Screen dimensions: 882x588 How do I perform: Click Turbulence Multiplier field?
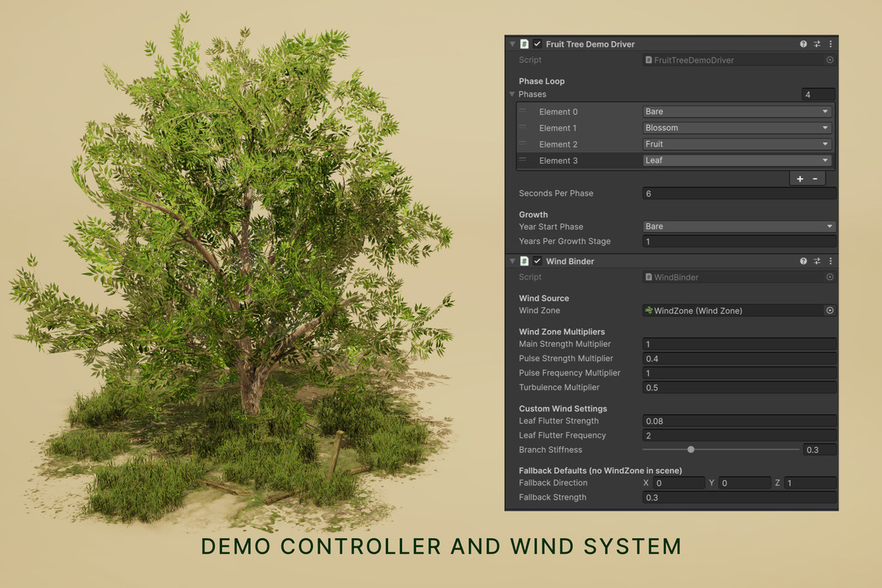click(739, 387)
